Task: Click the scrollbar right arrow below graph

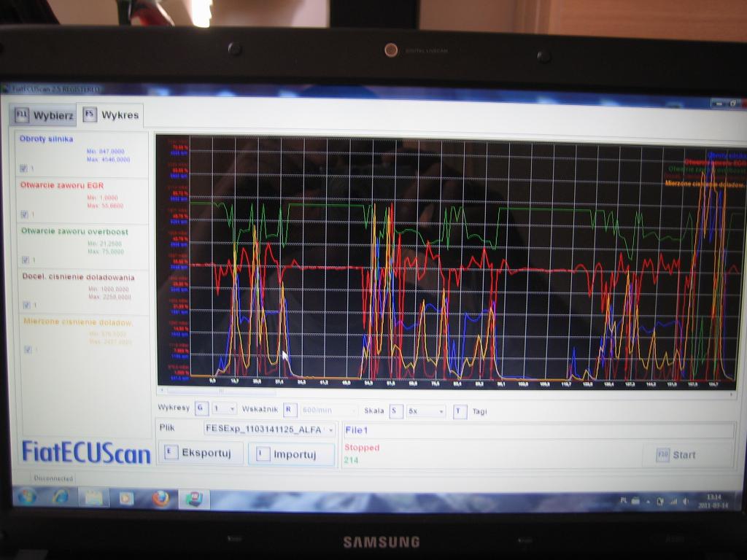Action: coord(732,394)
